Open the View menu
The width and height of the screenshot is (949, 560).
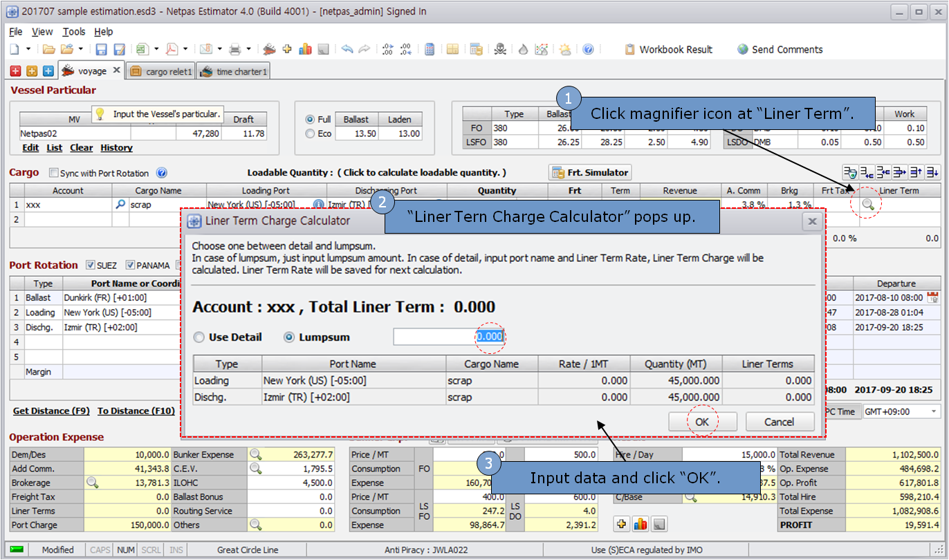tap(42, 32)
